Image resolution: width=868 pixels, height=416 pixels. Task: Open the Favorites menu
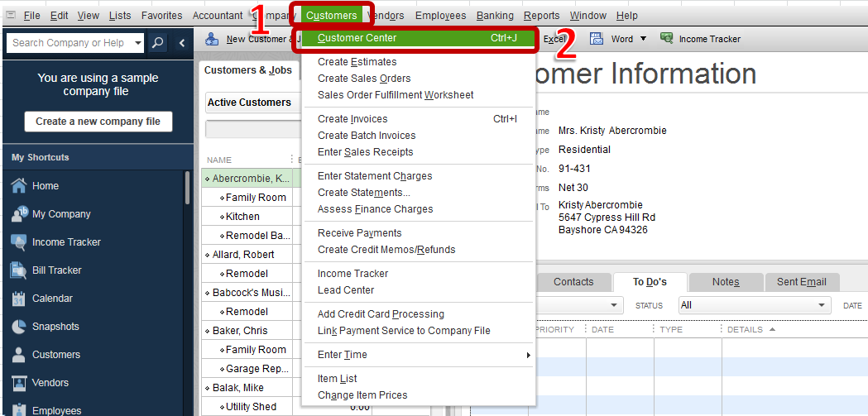[x=161, y=16]
